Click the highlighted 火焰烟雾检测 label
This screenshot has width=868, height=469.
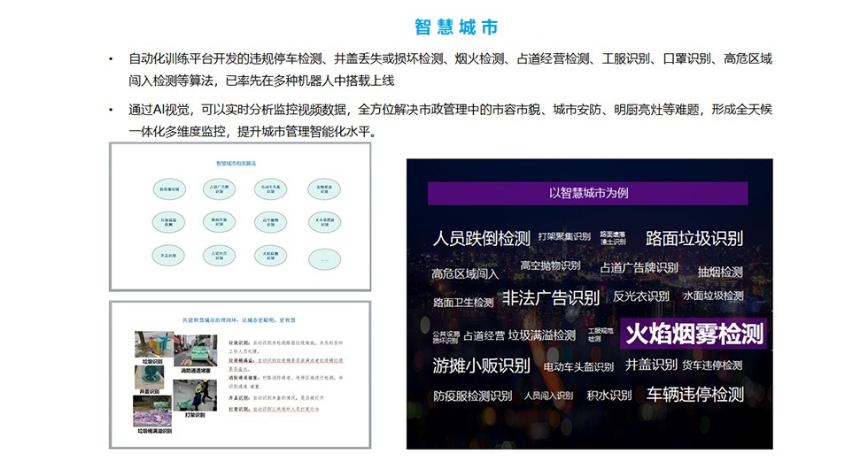click(x=693, y=334)
